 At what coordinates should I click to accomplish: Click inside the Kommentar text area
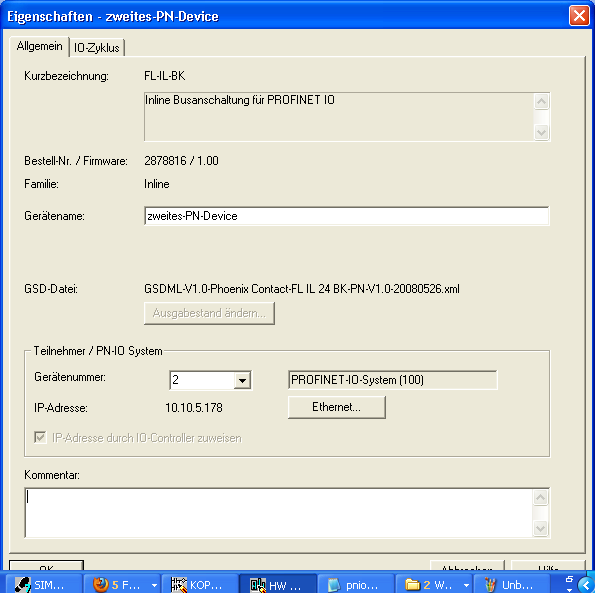(x=279, y=513)
